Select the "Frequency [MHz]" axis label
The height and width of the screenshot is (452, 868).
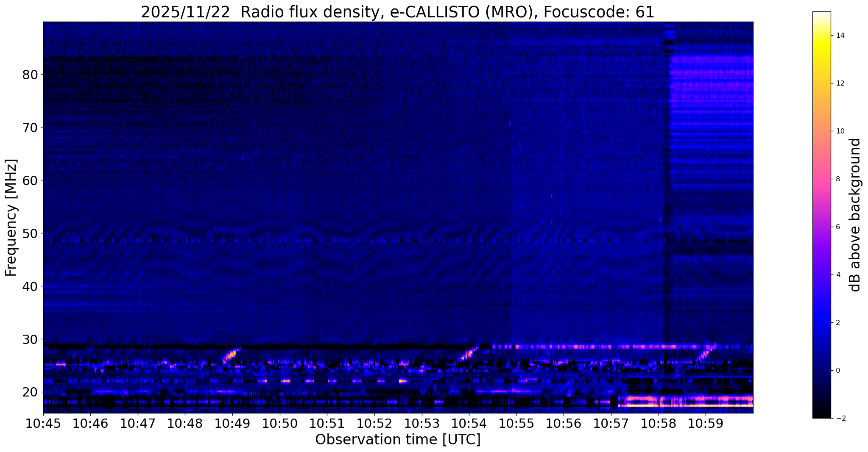(11, 217)
